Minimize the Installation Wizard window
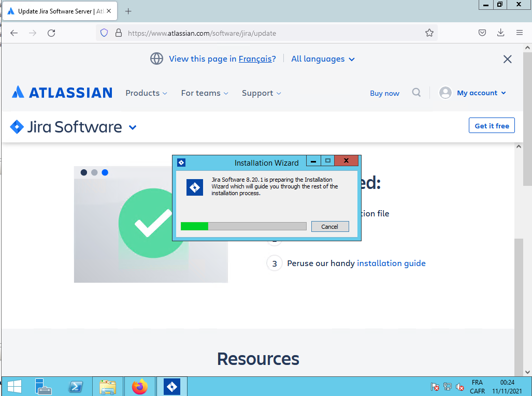 (313, 161)
